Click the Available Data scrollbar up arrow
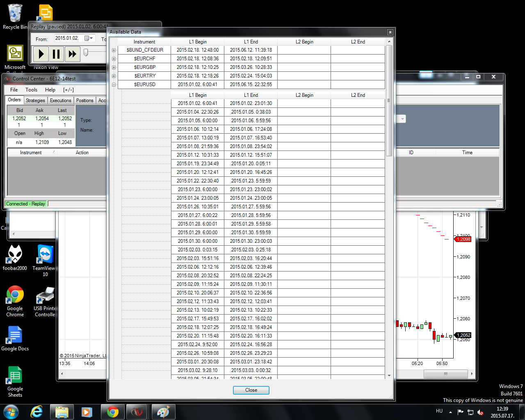Image resolution: width=525 pixels, height=420 pixels. 389,41
